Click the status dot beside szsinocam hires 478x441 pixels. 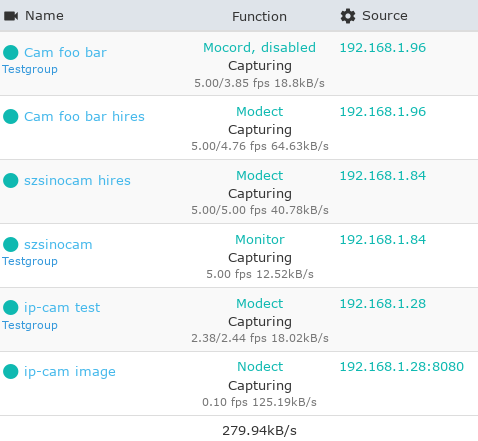pyautogui.click(x=11, y=180)
